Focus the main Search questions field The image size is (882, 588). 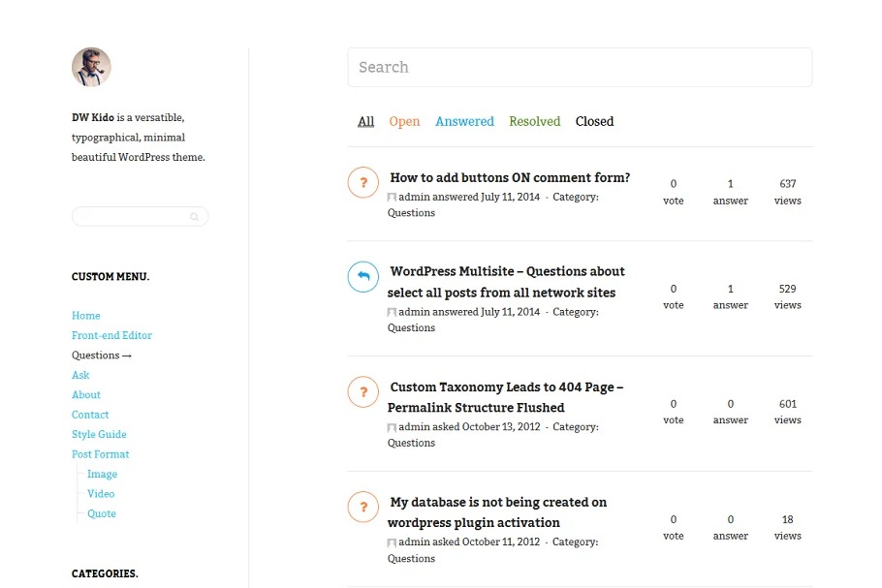point(580,68)
